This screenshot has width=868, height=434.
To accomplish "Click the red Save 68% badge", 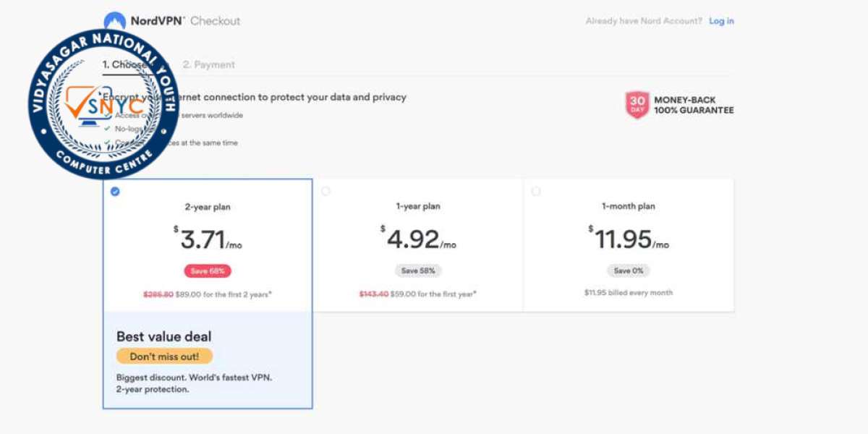I will (208, 271).
